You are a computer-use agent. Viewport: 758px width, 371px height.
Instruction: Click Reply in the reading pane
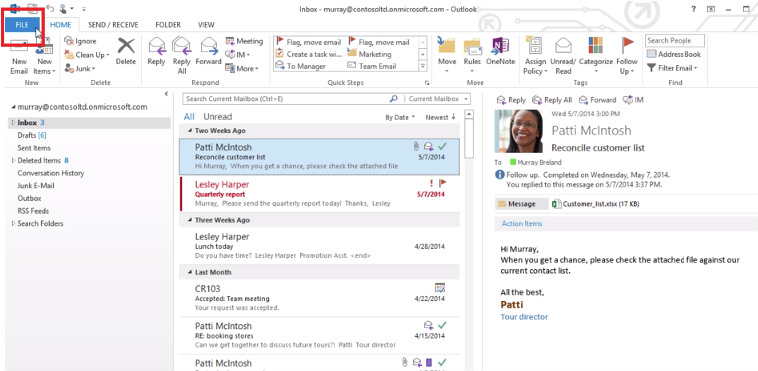[x=511, y=100]
